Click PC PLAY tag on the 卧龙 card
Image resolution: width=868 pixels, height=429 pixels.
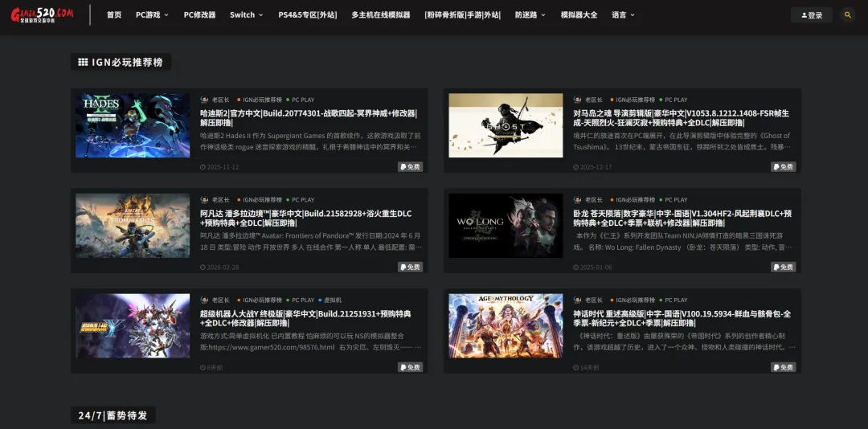pos(674,200)
